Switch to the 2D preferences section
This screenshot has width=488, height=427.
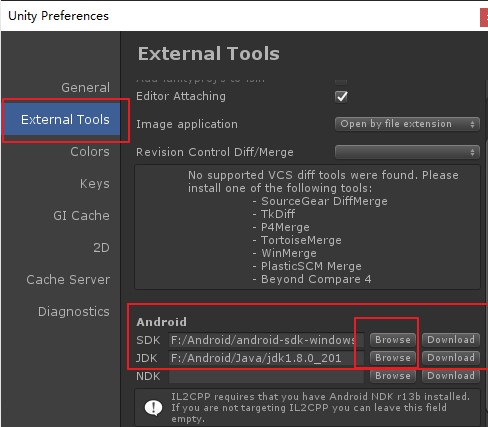[x=101, y=248]
